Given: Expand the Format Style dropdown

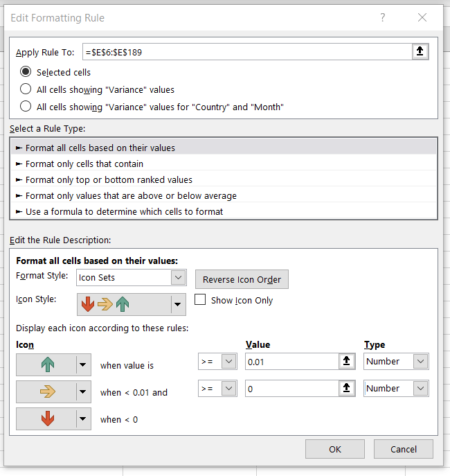Looking at the screenshot, I should 178,278.
